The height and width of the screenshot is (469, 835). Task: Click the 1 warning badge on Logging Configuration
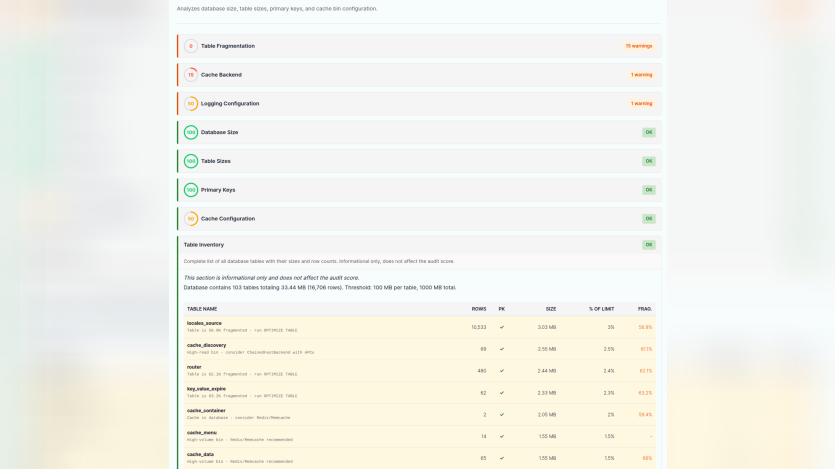click(x=641, y=104)
